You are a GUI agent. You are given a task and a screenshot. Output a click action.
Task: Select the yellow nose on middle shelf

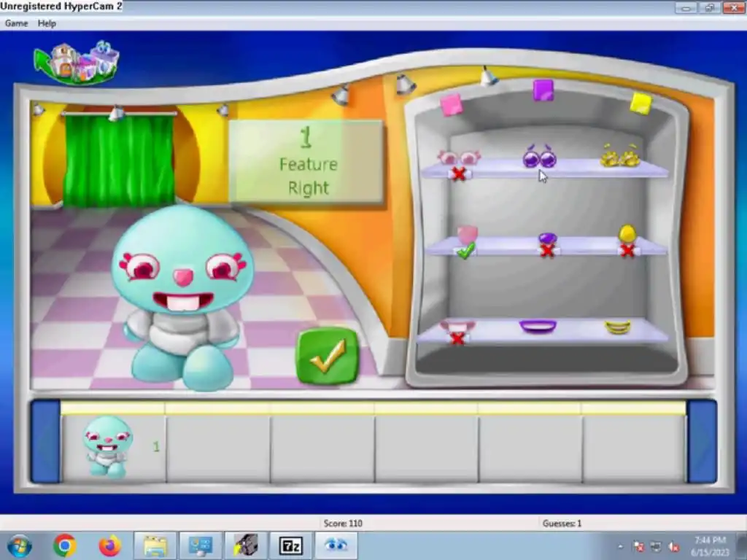627,234
